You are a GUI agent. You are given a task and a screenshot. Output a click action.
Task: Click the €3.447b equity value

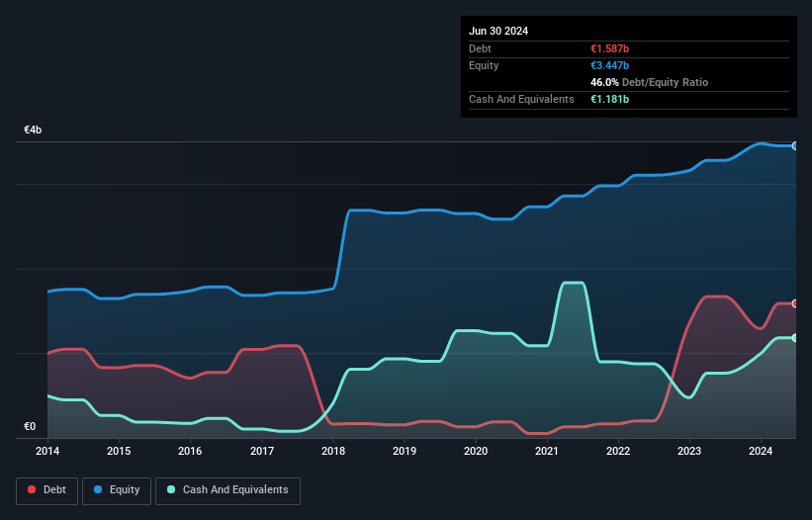point(609,65)
